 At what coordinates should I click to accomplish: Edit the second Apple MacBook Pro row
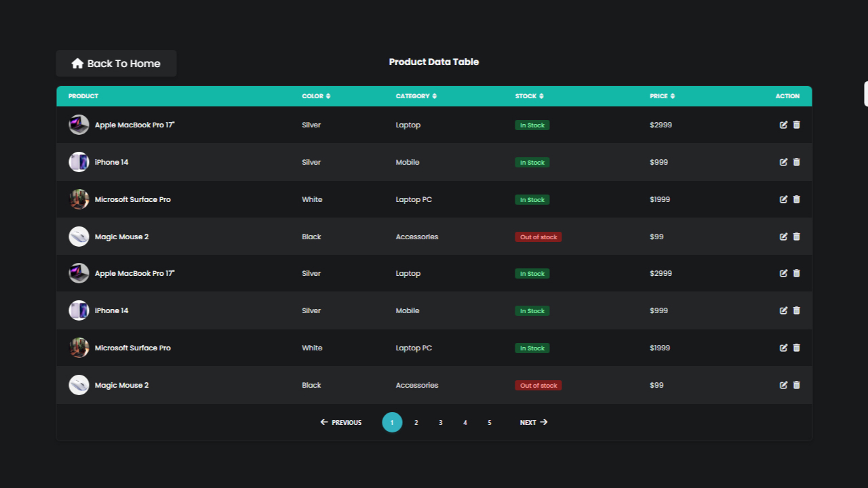pos(783,273)
